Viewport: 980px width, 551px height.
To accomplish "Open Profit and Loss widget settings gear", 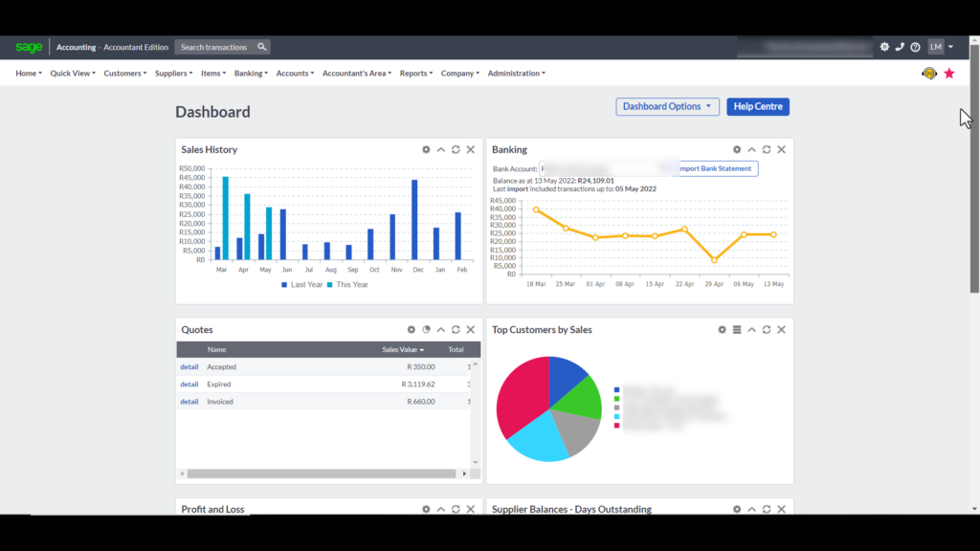I will pyautogui.click(x=426, y=509).
